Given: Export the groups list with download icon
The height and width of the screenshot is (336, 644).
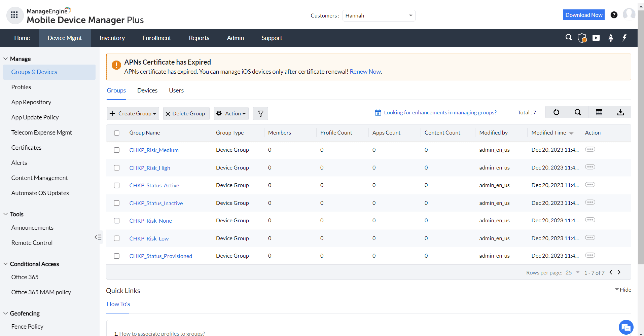Looking at the screenshot, I should 620,112.
